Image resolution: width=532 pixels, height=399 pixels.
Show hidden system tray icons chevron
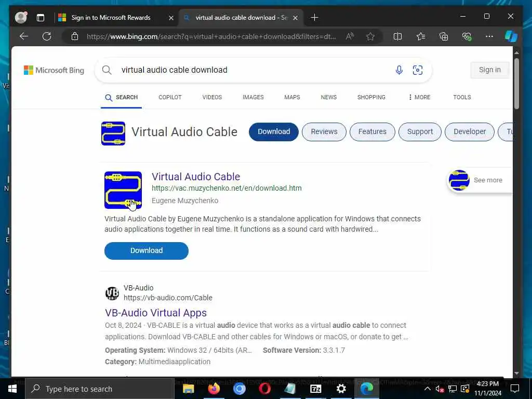coord(427,389)
